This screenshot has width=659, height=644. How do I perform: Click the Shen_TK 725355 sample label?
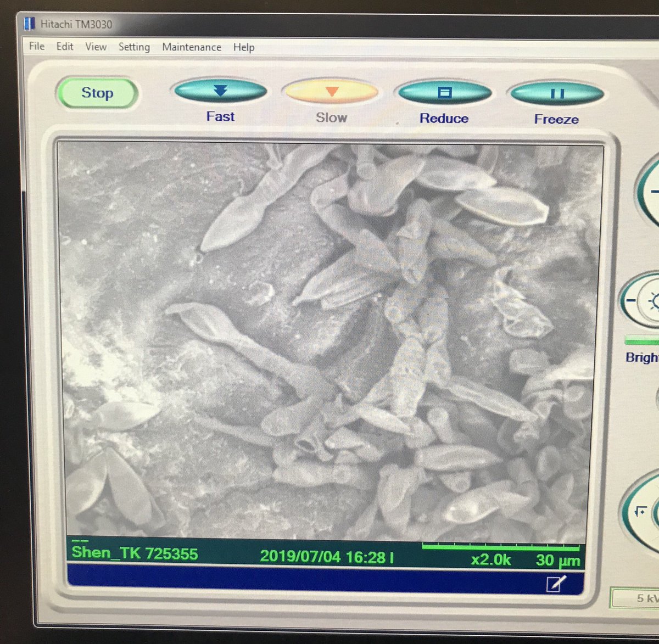135,553
